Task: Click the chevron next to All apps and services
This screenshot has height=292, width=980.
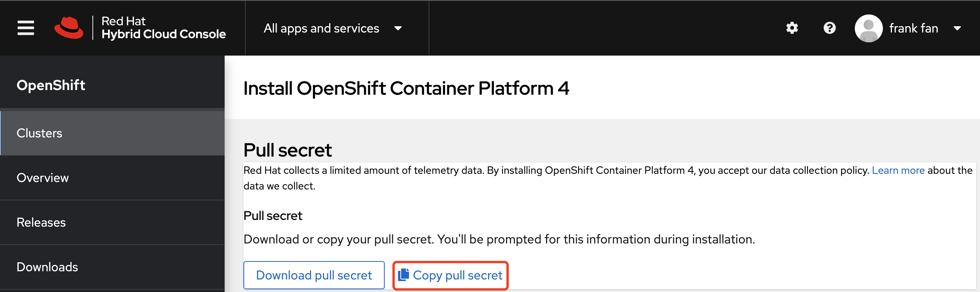Action: click(x=398, y=29)
